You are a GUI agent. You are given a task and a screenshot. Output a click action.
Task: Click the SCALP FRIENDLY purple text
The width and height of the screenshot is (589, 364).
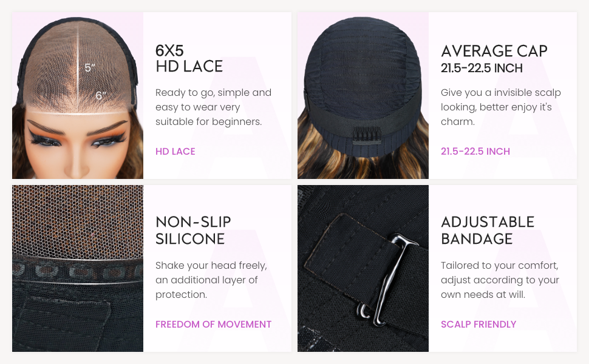tap(478, 324)
